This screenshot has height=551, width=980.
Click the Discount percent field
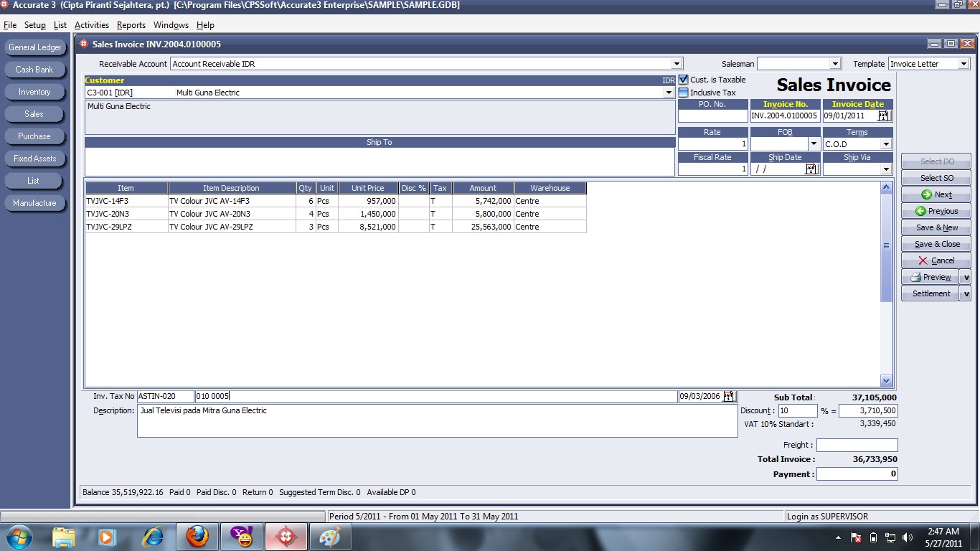pyautogui.click(x=798, y=411)
